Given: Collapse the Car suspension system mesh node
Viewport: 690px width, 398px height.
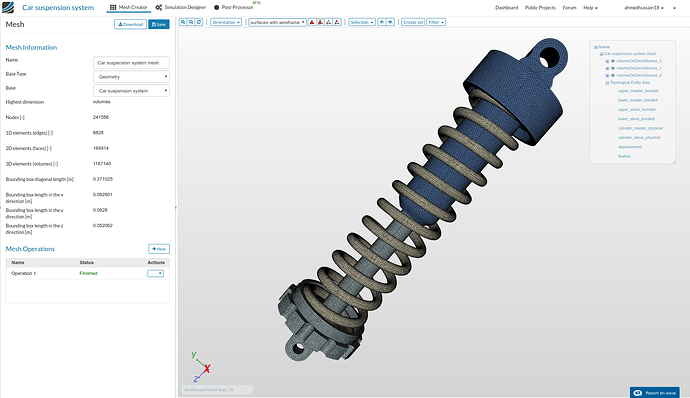Looking at the screenshot, I should (602, 54).
